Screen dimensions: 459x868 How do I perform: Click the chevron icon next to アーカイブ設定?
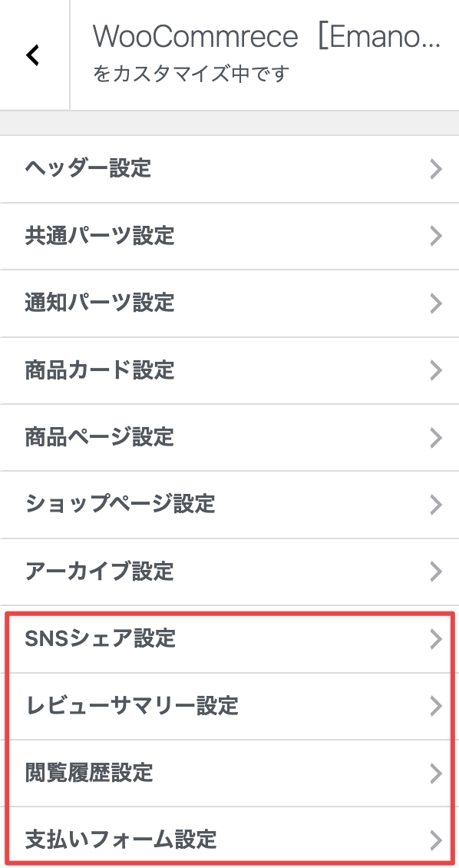[x=436, y=571]
